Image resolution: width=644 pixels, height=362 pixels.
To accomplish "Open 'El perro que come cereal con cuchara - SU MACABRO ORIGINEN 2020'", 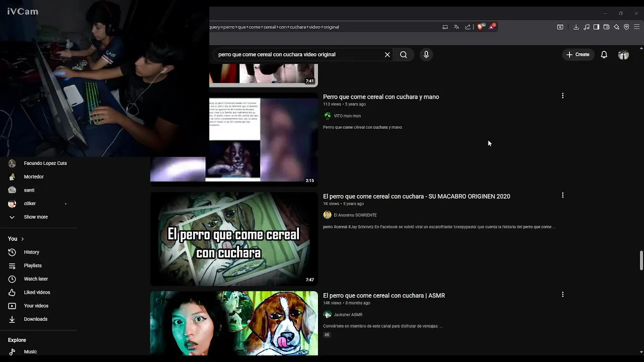I will point(417,197).
